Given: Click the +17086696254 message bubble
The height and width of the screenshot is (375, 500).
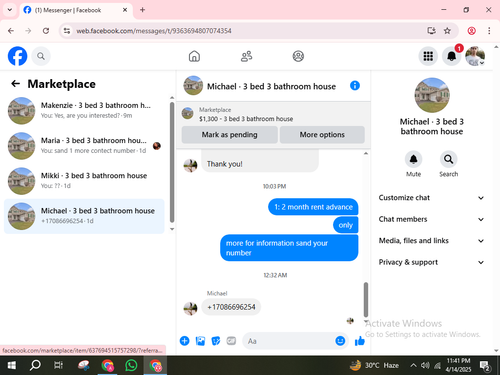Looking at the screenshot, I should (x=231, y=307).
